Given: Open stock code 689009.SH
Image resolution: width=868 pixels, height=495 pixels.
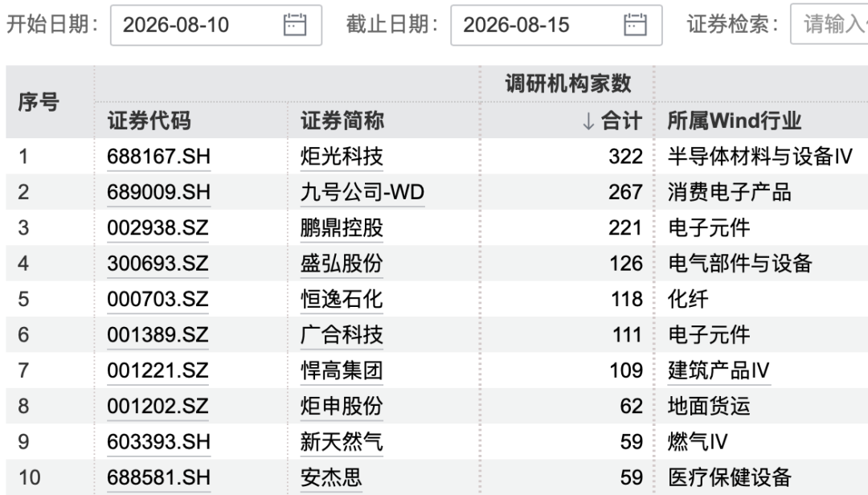Looking at the screenshot, I should [159, 192].
